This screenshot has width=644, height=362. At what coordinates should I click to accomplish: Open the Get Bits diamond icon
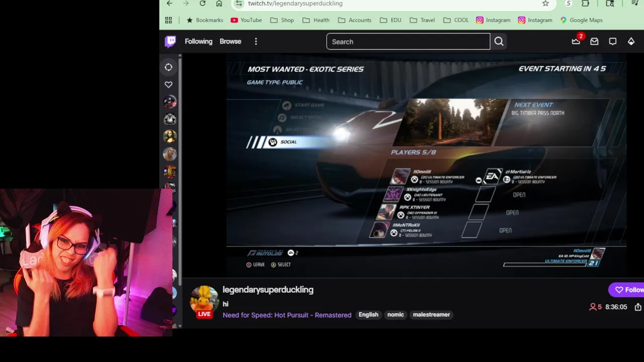631,42
